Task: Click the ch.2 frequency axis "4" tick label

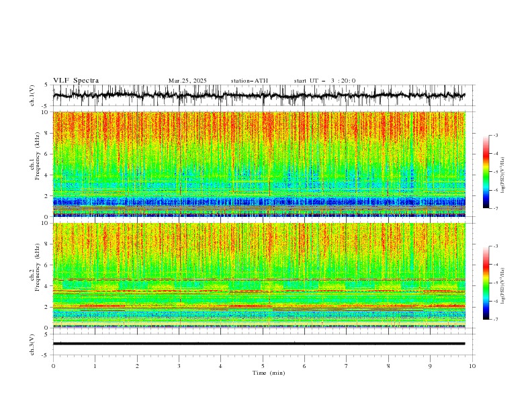Action: tap(48, 286)
